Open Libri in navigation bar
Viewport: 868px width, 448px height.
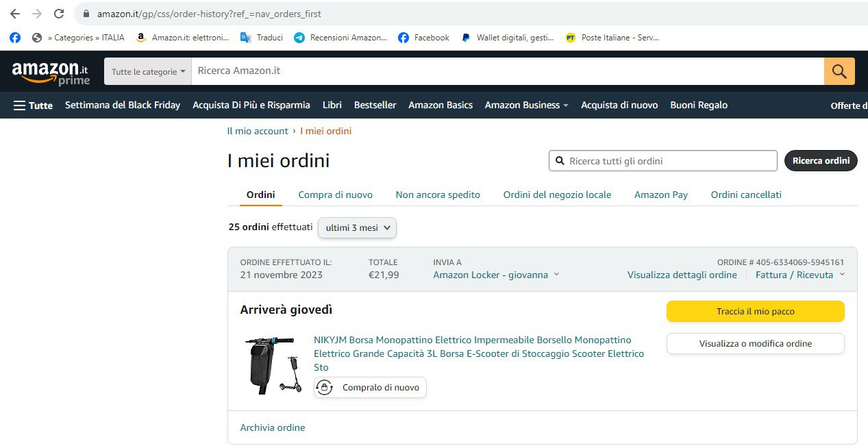pyautogui.click(x=332, y=105)
